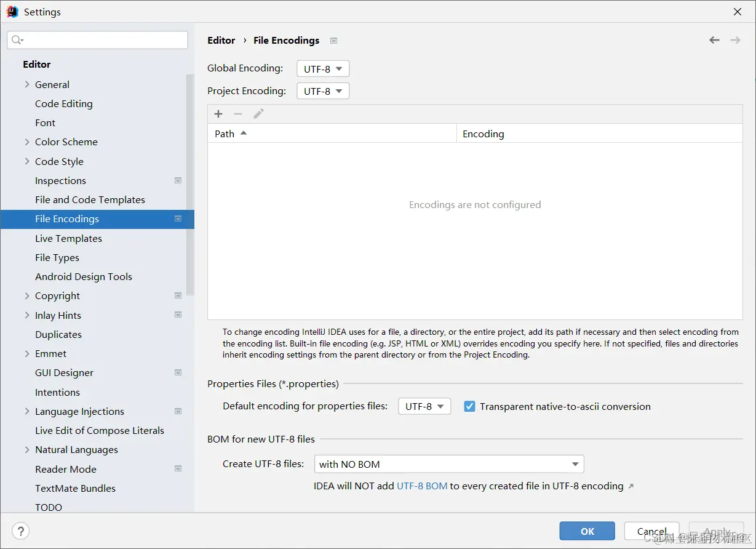The width and height of the screenshot is (756, 549).
Task: Sort table by Path column header
Action: pyautogui.click(x=332, y=134)
